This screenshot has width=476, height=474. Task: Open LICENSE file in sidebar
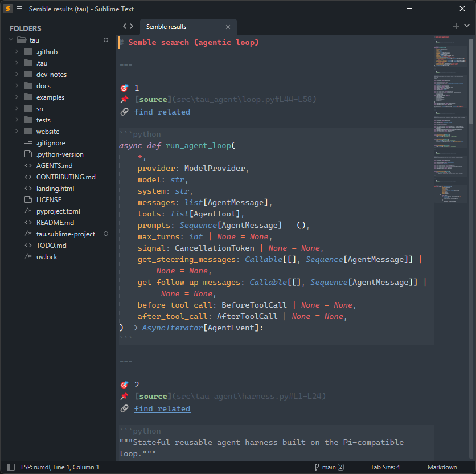point(49,199)
